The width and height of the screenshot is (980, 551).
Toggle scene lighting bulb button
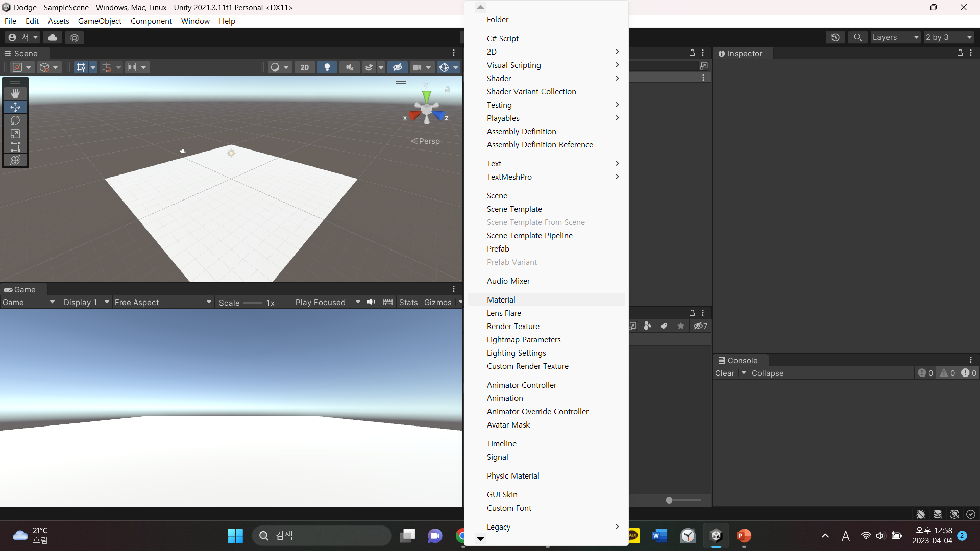point(327,67)
